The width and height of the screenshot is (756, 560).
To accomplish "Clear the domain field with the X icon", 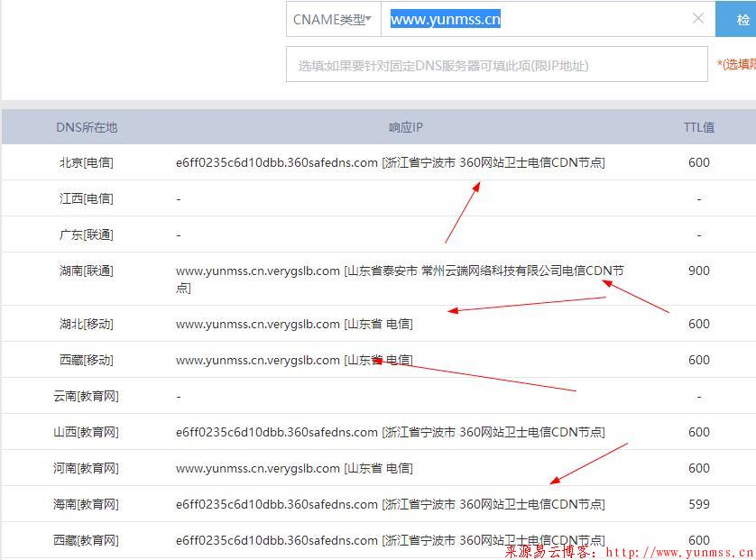I will (x=697, y=19).
